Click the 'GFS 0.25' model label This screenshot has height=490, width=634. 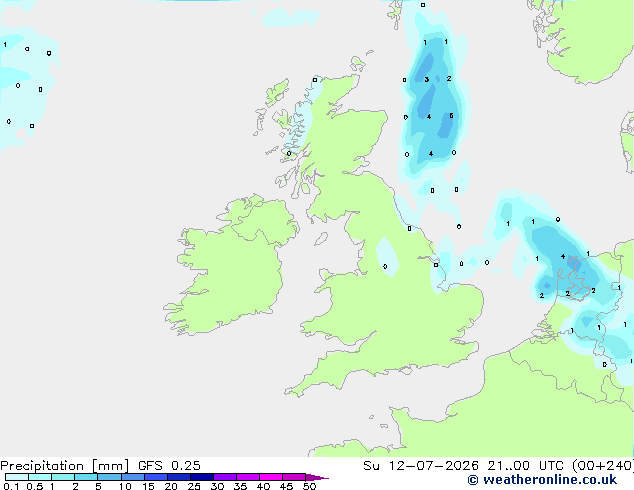[x=169, y=466]
